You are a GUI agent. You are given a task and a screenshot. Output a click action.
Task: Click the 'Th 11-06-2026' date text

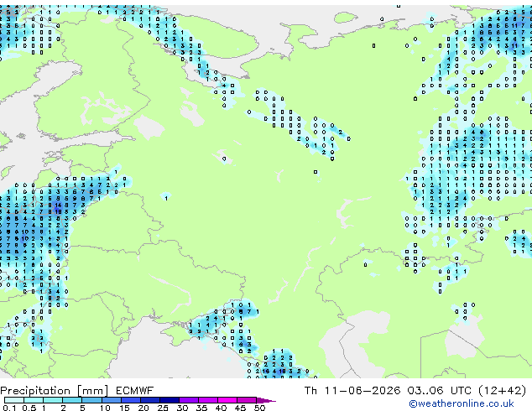tap(352, 391)
